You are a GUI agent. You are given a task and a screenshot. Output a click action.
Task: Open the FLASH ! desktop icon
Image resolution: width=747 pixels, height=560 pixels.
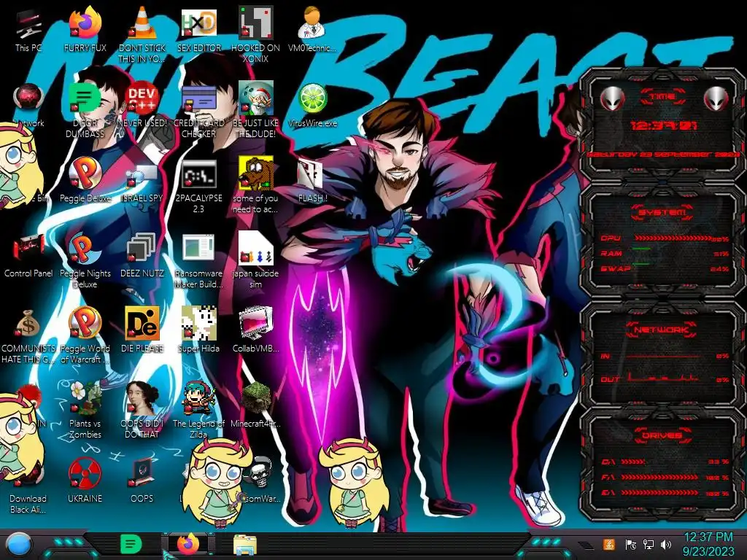pyautogui.click(x=311, y=174)
